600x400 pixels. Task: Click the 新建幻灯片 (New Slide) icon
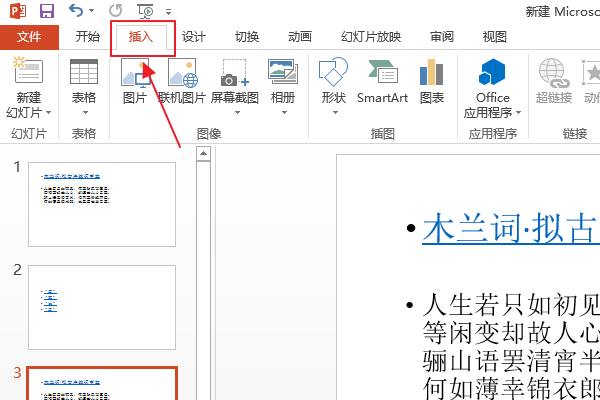click(x=28, y=70)
